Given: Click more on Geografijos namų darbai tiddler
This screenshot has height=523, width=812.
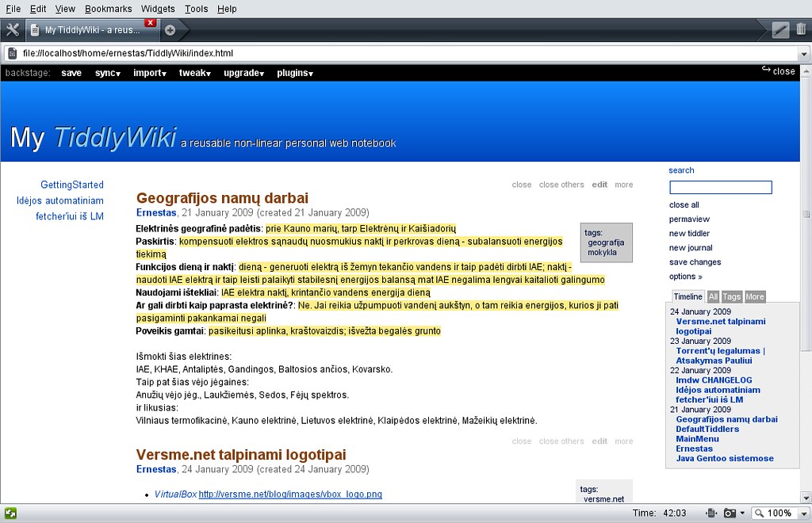Looking at the screenshot, I should point(623,185).
